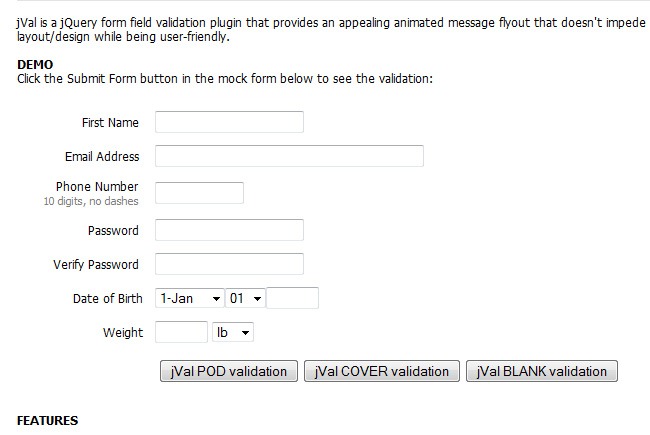
Task: Expand the birth day dropdown showing 01
Action: click(246, 298)
